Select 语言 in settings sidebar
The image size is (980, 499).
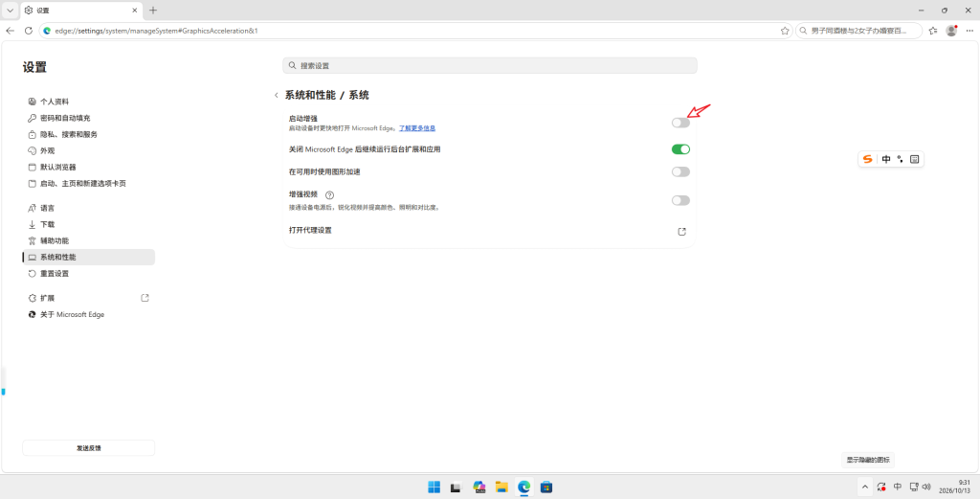click(89, 208)
